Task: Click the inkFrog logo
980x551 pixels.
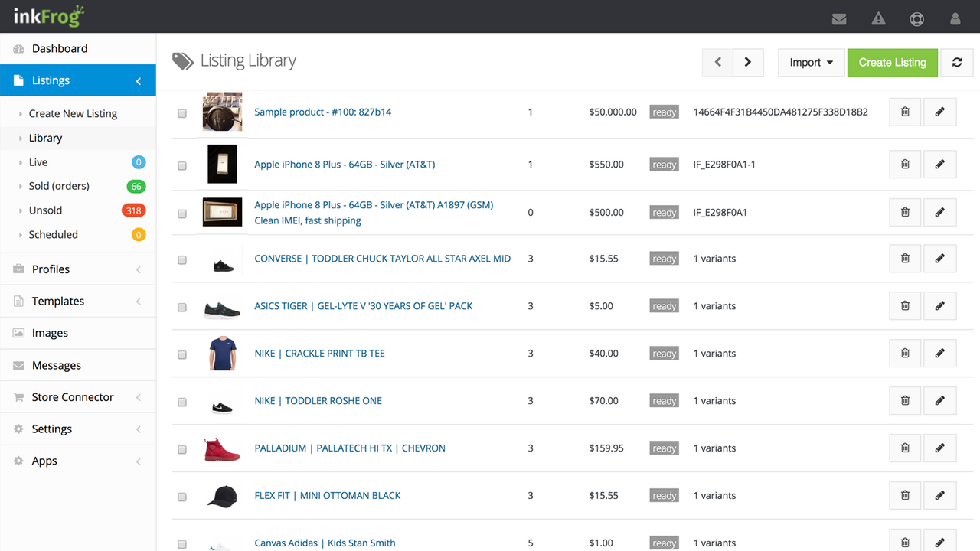Action: (46, 15)
